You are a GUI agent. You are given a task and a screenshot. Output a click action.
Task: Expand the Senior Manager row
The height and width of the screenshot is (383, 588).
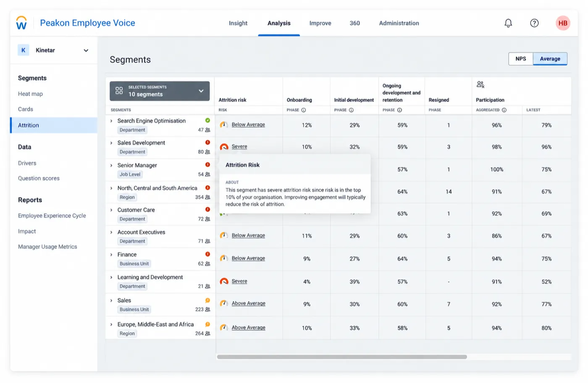pos(111,166)
